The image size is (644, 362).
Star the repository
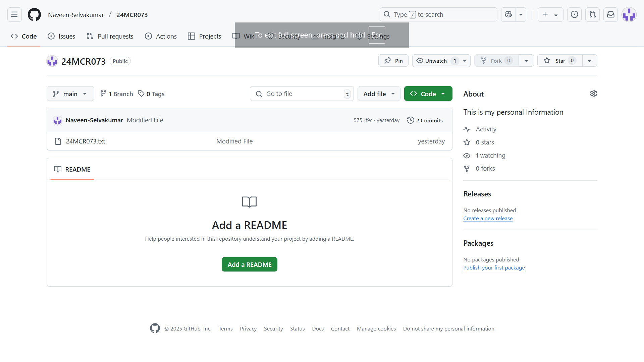(560, 61)
